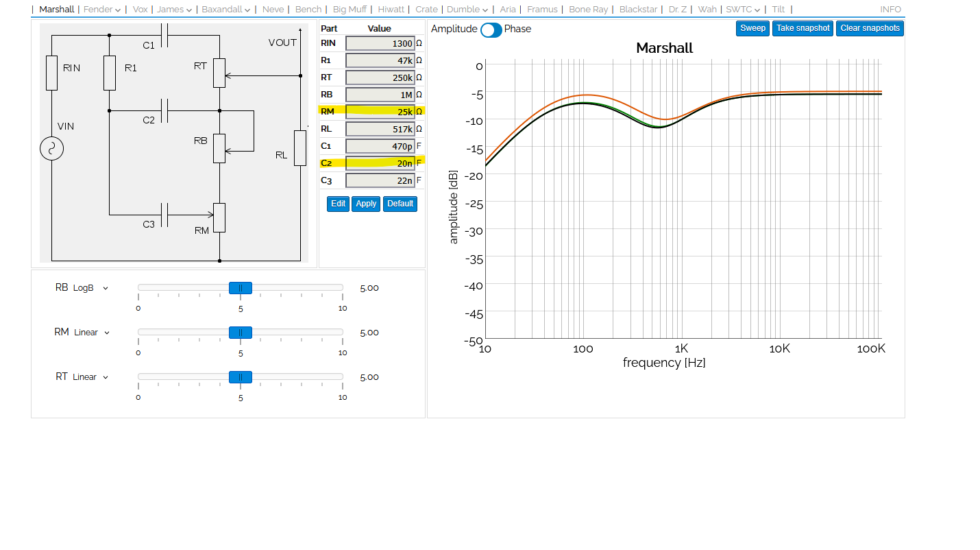Open the Wah tab
980x550 pixels.
[x=707, y=10]
